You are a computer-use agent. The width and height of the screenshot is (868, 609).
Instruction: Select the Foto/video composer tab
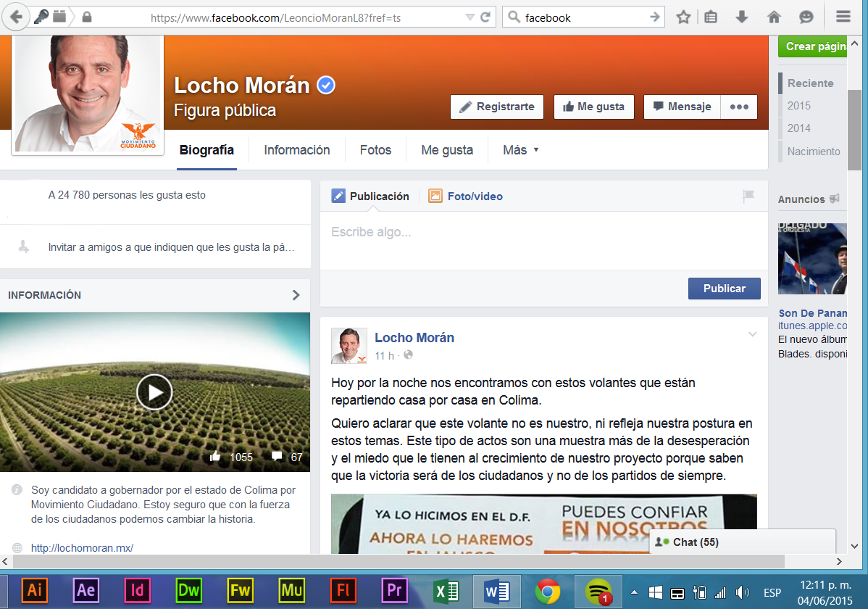[466, 196]
